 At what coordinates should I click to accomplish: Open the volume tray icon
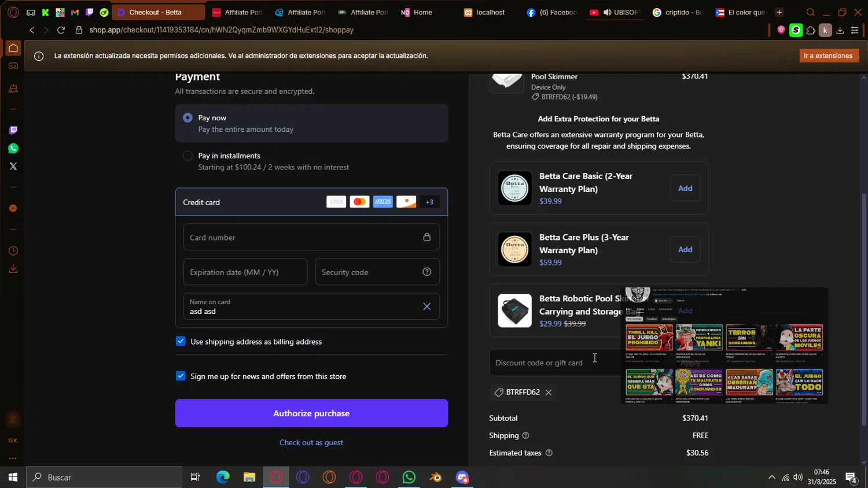coord(799,478)
